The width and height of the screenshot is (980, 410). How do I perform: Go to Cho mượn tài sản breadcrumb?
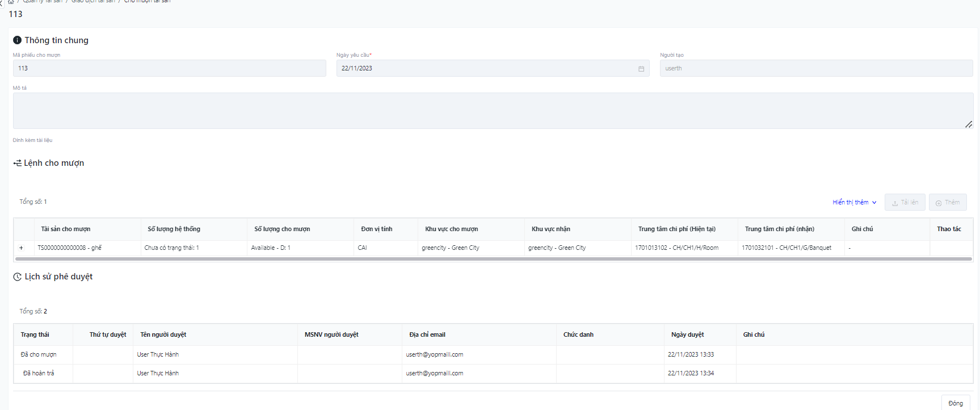click(147, 2)
